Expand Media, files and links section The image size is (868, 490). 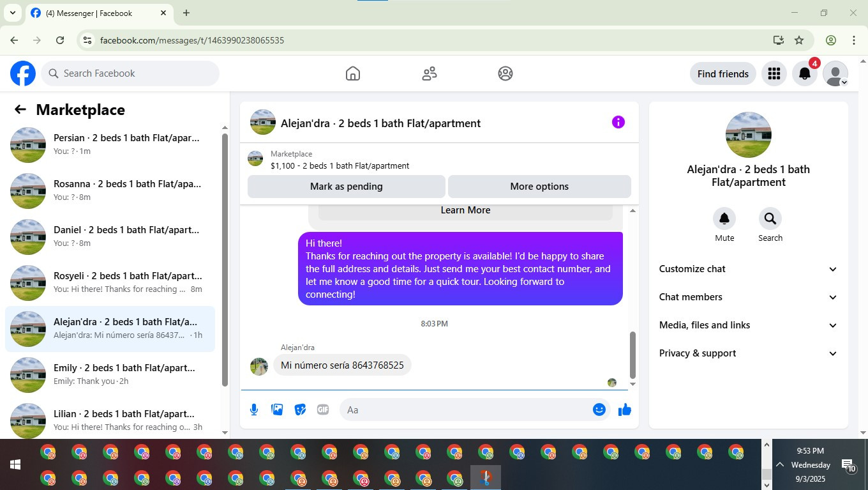[748, 325]
